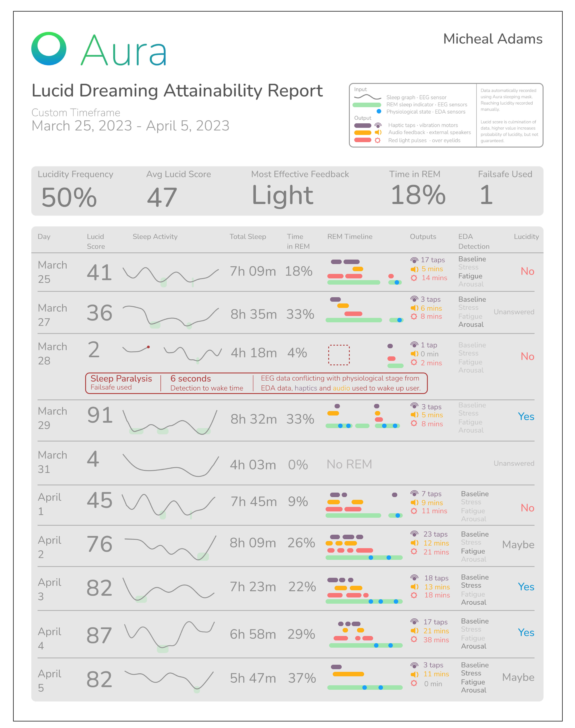Click the Unanswered lucidity for March 27

tap(514, 312)
